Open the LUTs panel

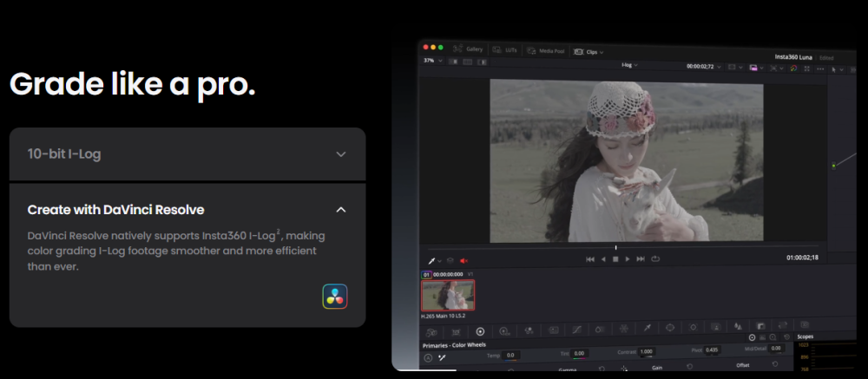[504, 49]
